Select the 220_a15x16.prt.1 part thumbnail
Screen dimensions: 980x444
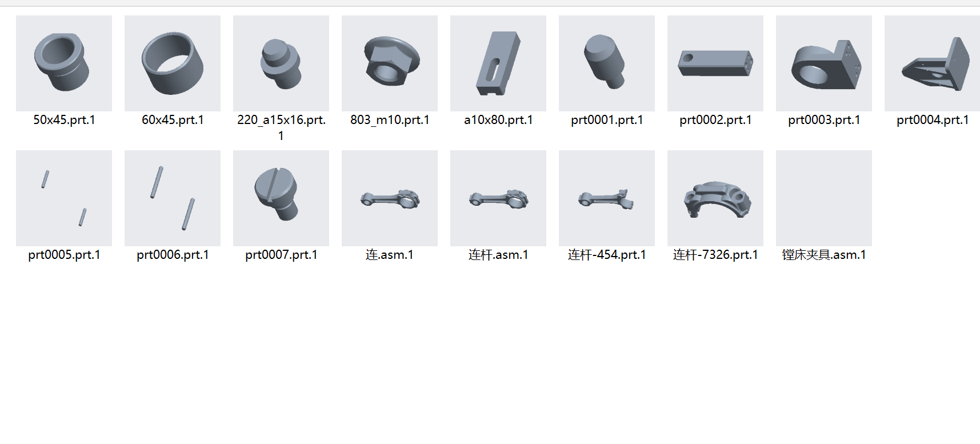[x=281, y=63]
